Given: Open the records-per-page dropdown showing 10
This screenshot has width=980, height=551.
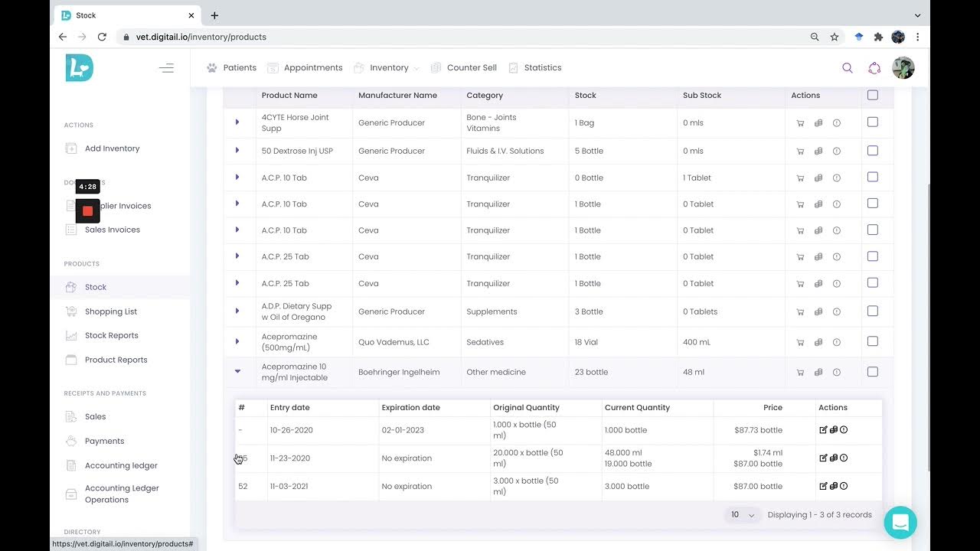Looking at the screenshot, I should tap(742, 515).
